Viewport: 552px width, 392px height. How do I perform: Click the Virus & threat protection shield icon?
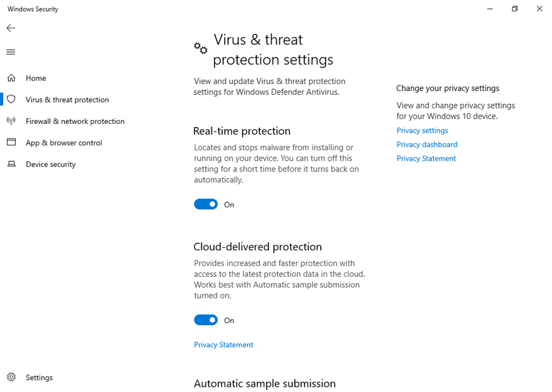(x=10, y=99)
